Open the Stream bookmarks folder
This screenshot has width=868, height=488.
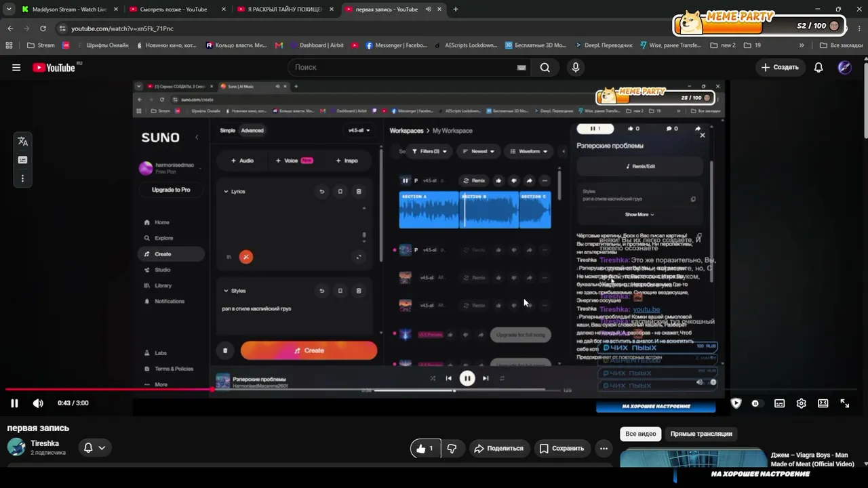(x=41, y=45)
